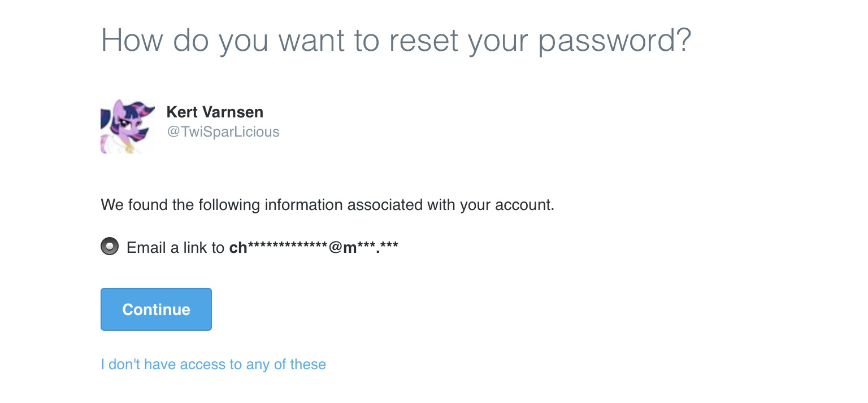Click the bold account name beside avatar
This screenshot has width=868, height=403.
pyautogui.click(x=215, y=112)
